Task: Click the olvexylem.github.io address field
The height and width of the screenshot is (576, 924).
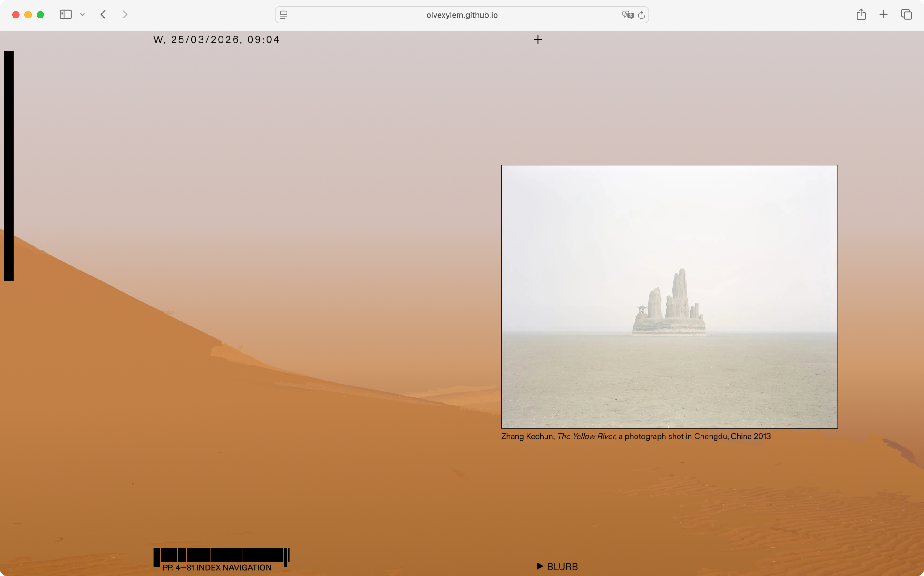Action: pos(461,15)
